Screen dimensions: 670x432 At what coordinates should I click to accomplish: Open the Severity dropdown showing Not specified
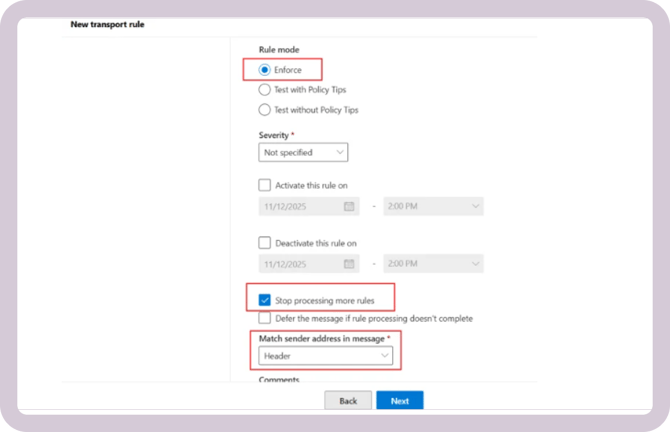303,152
